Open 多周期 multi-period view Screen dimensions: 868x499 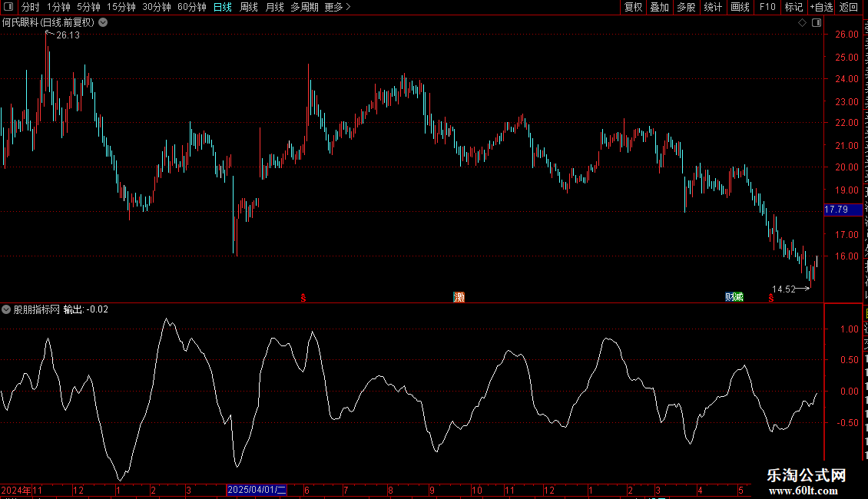pos(304,7)
